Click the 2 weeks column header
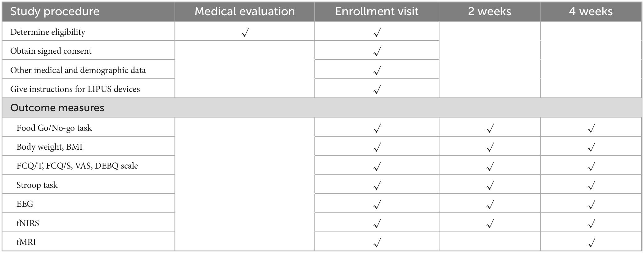Image resolution: width=644 pixels, height=253 pixels. coord(489,11)
